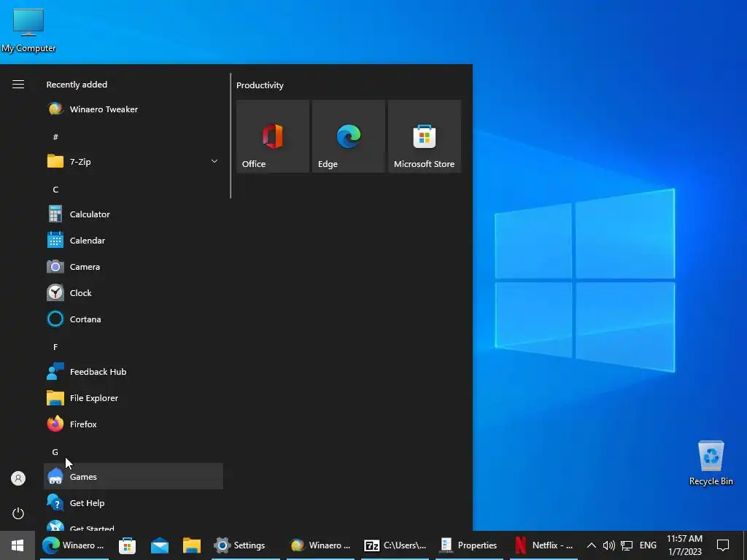Open Microsoft Store from the taskbar
Screen dimensions: 747x560
point(127,545)
